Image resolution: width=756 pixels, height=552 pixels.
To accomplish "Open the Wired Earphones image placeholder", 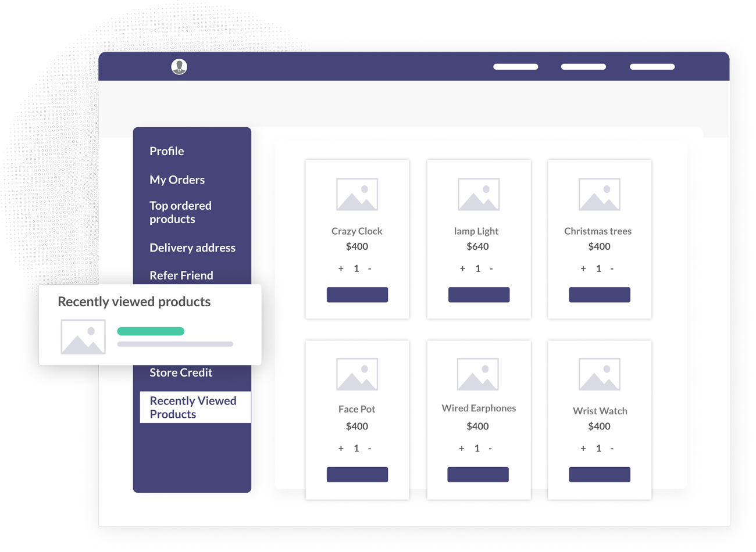I will [478, 374].
